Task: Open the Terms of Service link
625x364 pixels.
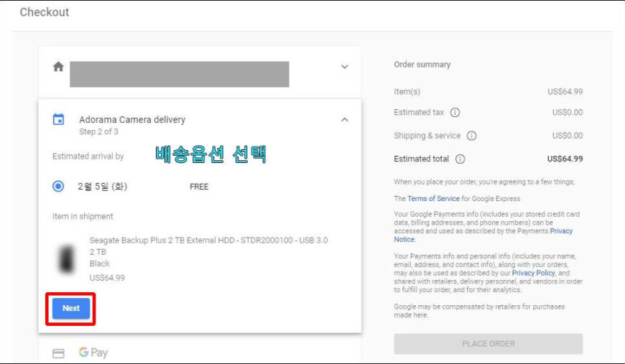Action: click(x=433, y=198)
